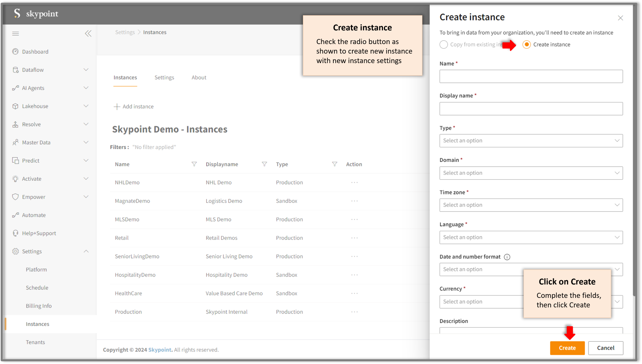642x364 pixels.
Task: Switch to the About tab
Action: point(199,77)
